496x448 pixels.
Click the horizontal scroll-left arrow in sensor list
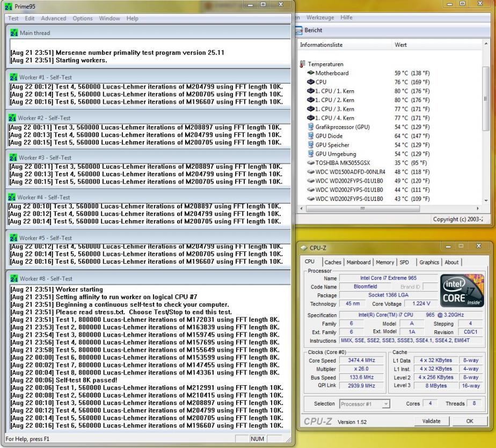tap(302, 208)
